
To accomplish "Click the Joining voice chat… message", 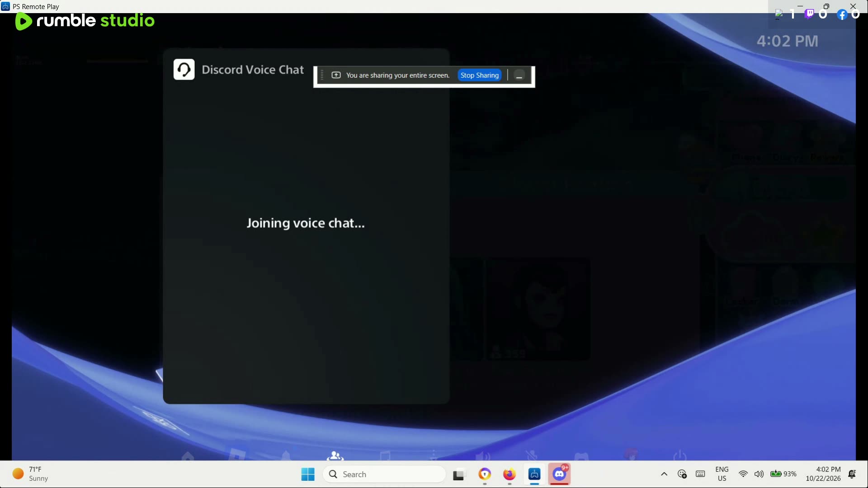I will point(306,223).
